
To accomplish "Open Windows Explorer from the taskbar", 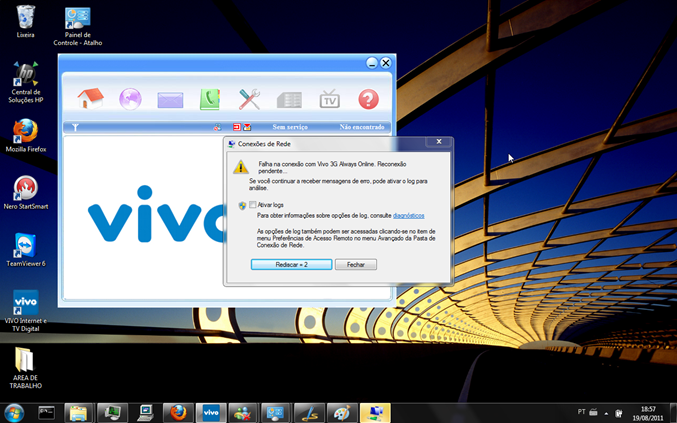I will point(79,413).
